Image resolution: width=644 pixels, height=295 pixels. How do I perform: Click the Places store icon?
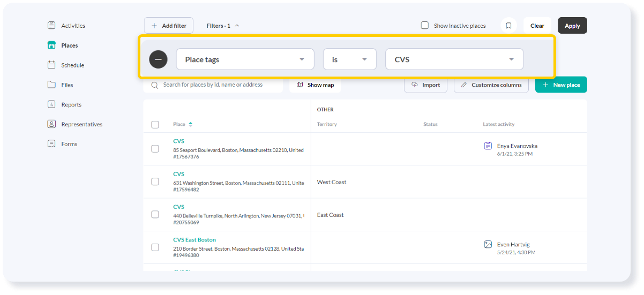click(51, 45)
